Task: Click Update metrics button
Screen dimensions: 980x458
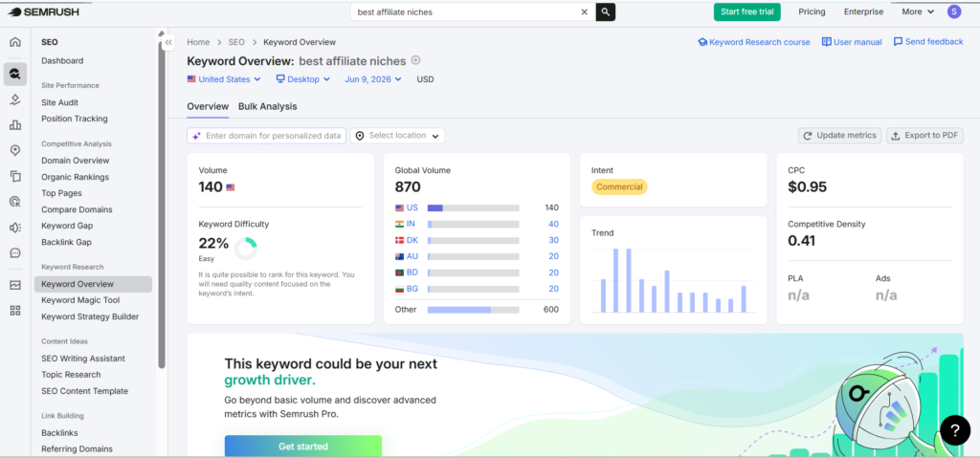Action: click(x=840, y=136)
